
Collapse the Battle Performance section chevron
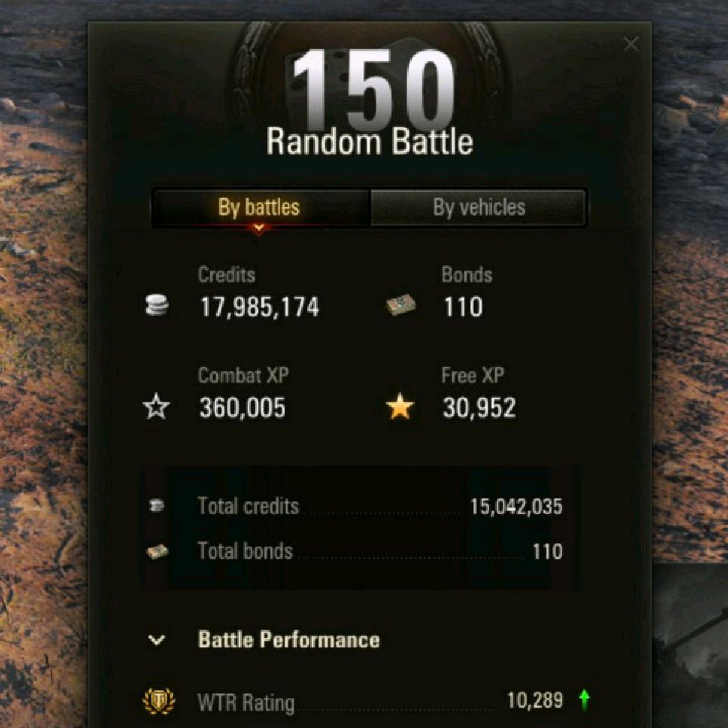156,640
